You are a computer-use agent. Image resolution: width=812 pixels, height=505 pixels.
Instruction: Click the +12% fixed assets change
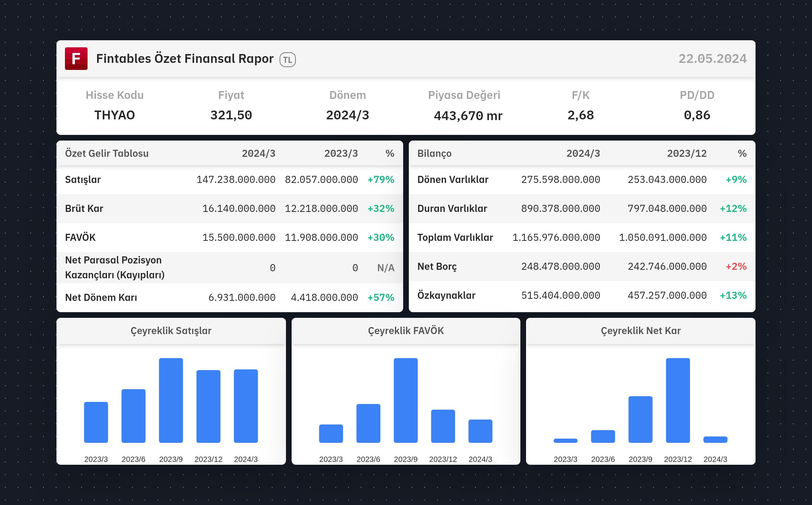(x=733, y=208)
